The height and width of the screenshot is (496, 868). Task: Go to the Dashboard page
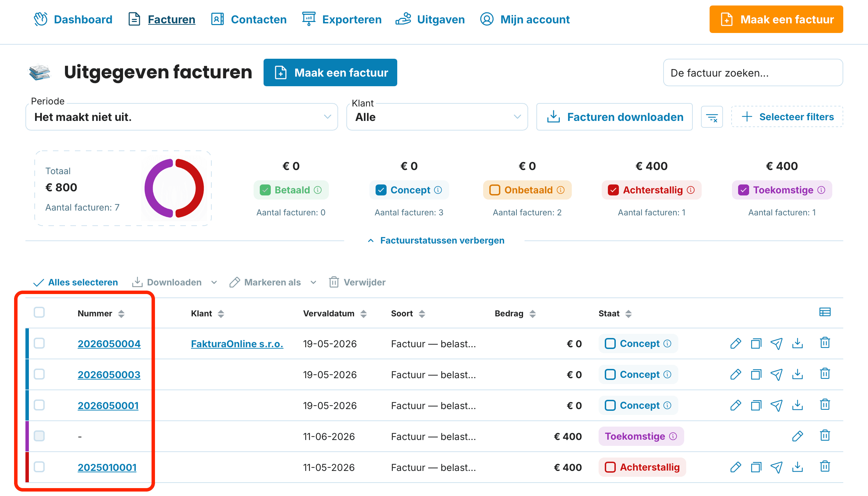point(73,19)
